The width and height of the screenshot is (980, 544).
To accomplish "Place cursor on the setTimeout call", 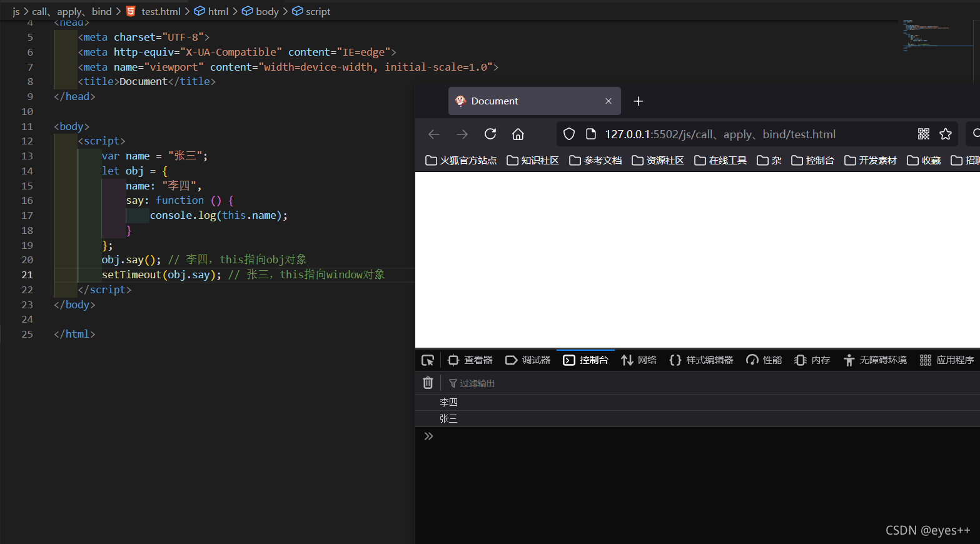I will 161,275.
